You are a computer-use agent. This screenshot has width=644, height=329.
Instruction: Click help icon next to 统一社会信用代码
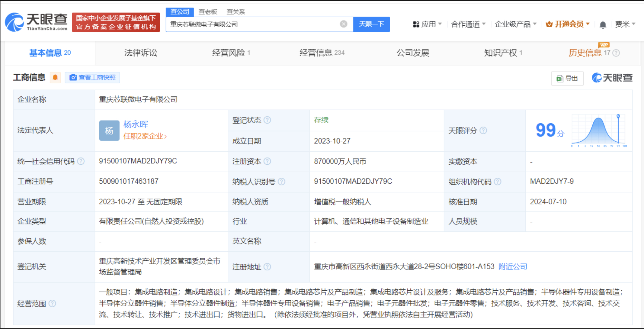(81, 161)
